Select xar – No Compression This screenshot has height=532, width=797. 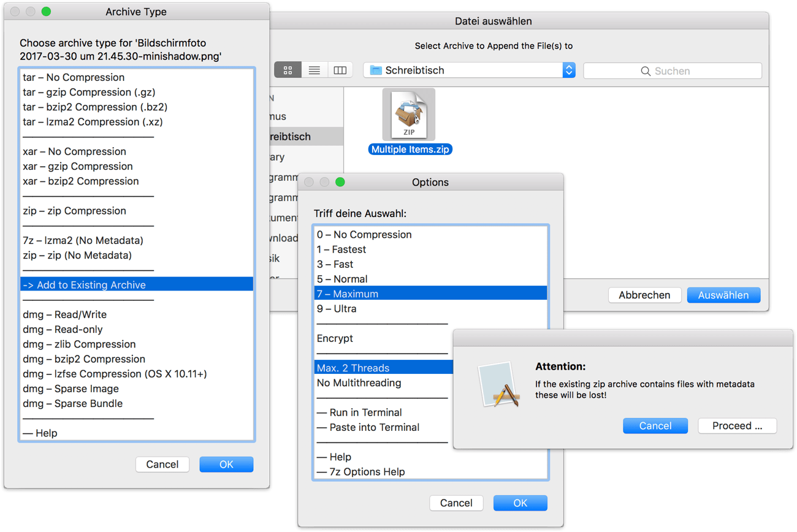[137, 151]
